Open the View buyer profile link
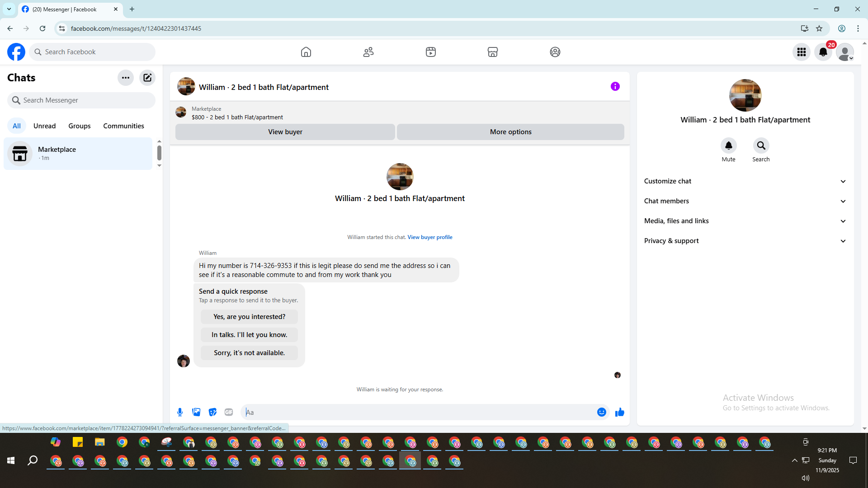This screenshot has width=868, height=488. click(x=430, y=237)
